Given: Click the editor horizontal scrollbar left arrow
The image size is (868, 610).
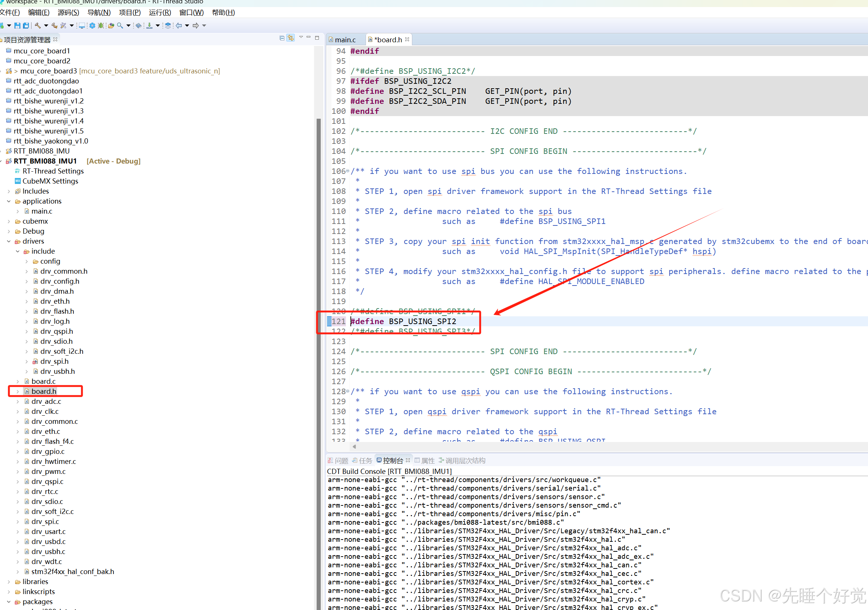Looking at the screenshot, I should pyautogui.click(x=354, y=446).
